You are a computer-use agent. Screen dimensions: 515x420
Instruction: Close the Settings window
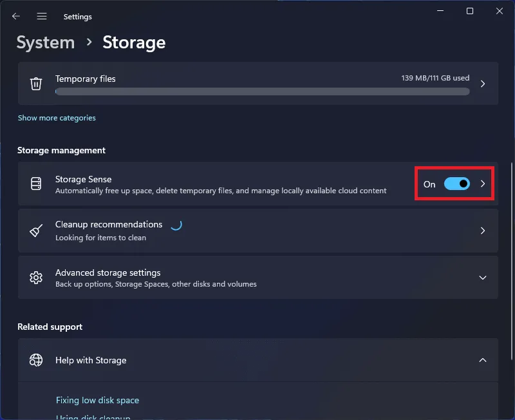500,11
